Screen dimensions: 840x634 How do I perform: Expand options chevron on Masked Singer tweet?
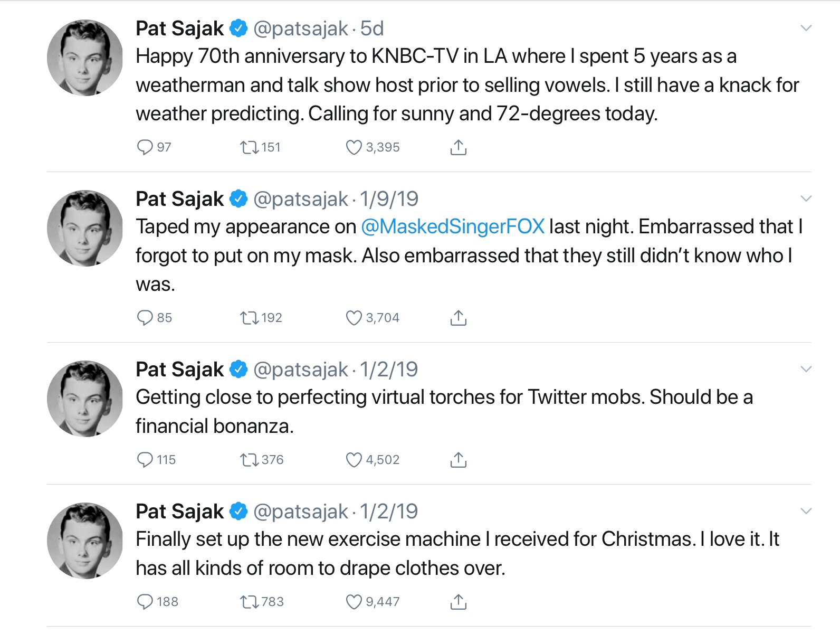click(806, 198)
